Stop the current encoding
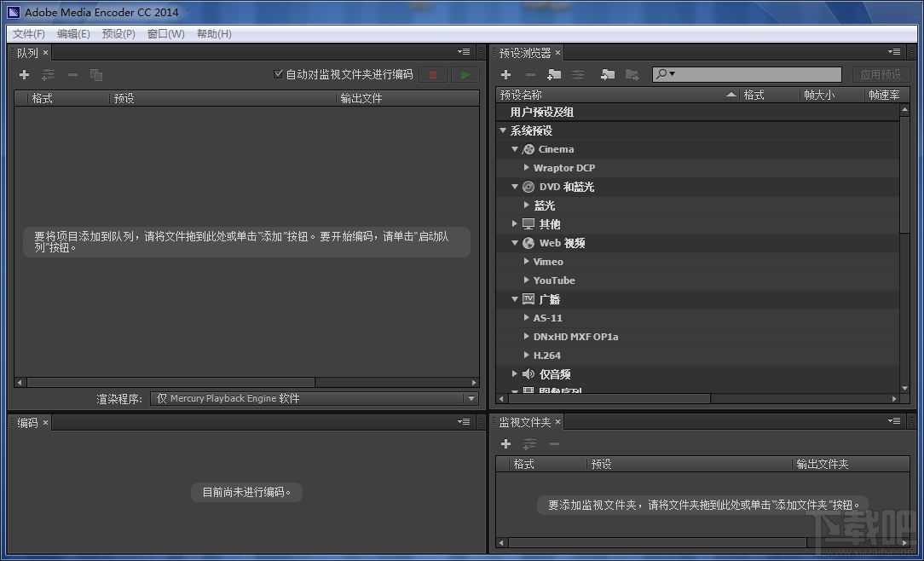This screenshot has height=561, width=924. click(x=433, y=74)
